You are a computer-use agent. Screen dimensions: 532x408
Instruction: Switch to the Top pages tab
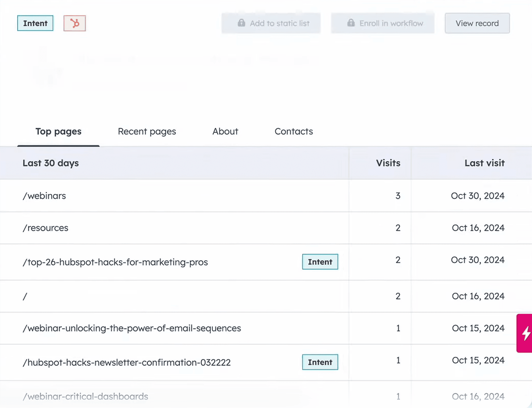pos(58,132)
